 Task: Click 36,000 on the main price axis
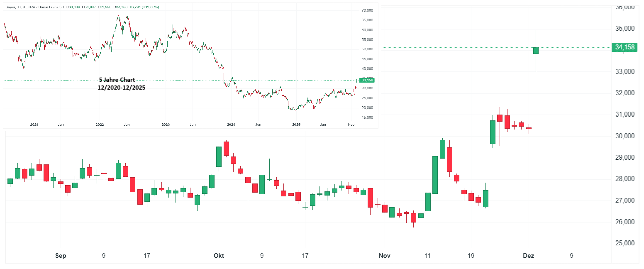point(624,7)
